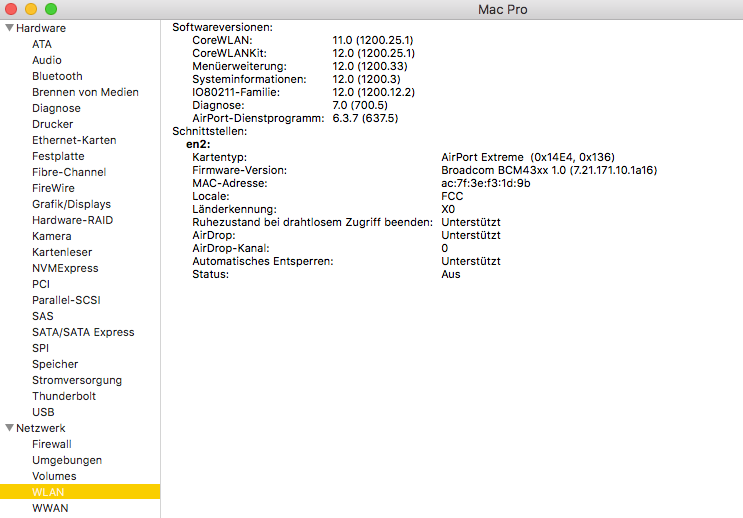Screen dimensions: 743x518
Task: Select SPI in the sidebar
Action: (40, 348)
